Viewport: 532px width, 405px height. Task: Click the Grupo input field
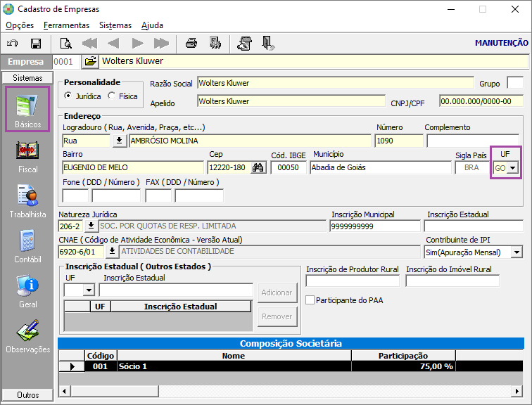click(515, 83)
